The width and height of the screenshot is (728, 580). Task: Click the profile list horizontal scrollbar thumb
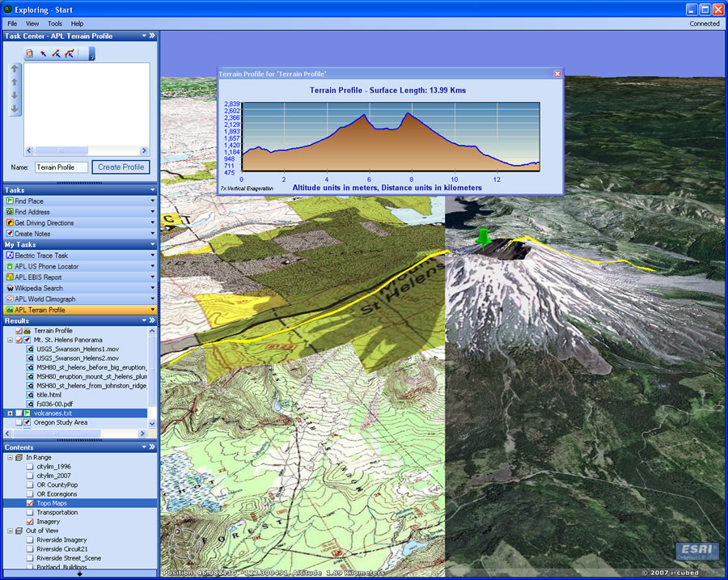click(x=61, y=150)
